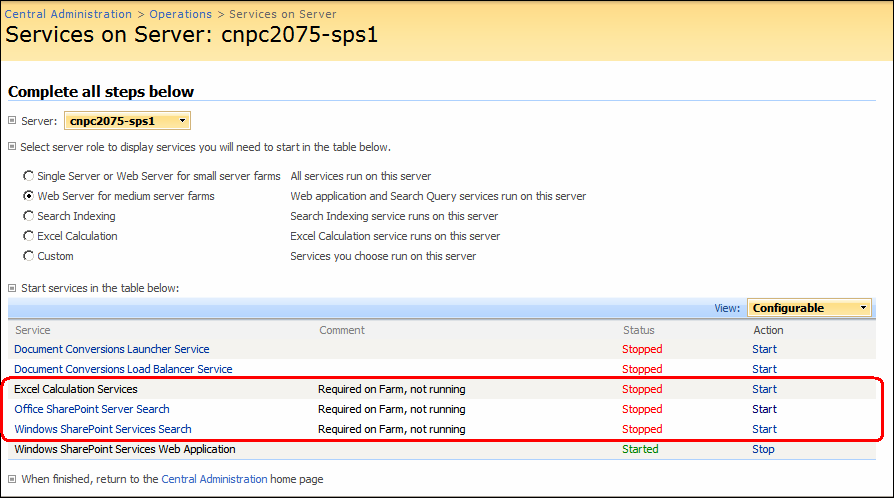Click 'Search Indexing service runs on this server'
This screenshot has height=498, width=894.
click(x=394, y=216)
